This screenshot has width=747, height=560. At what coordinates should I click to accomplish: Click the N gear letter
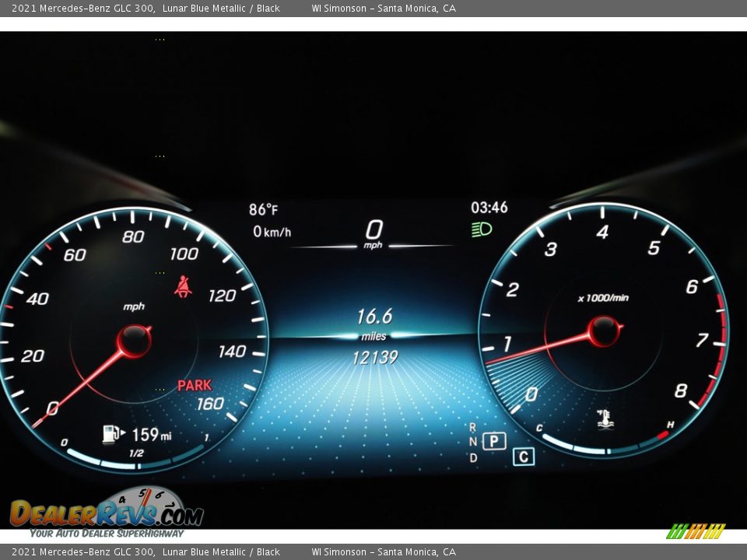point(472,442)
